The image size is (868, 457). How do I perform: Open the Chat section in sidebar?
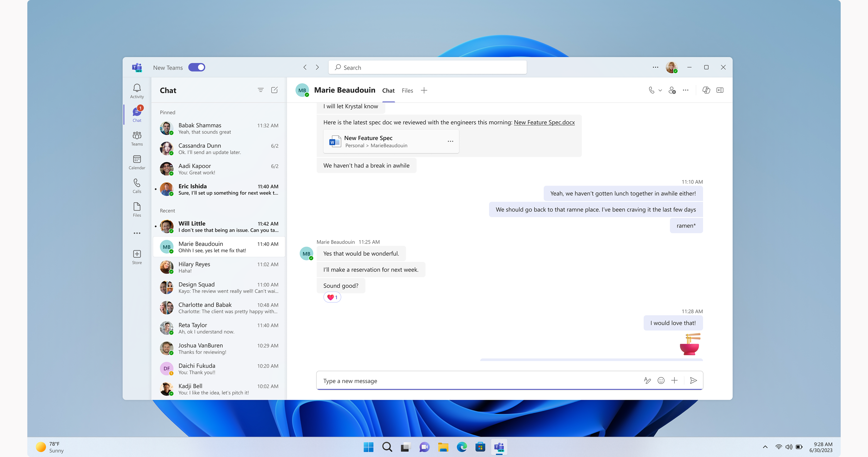[137, 114]
